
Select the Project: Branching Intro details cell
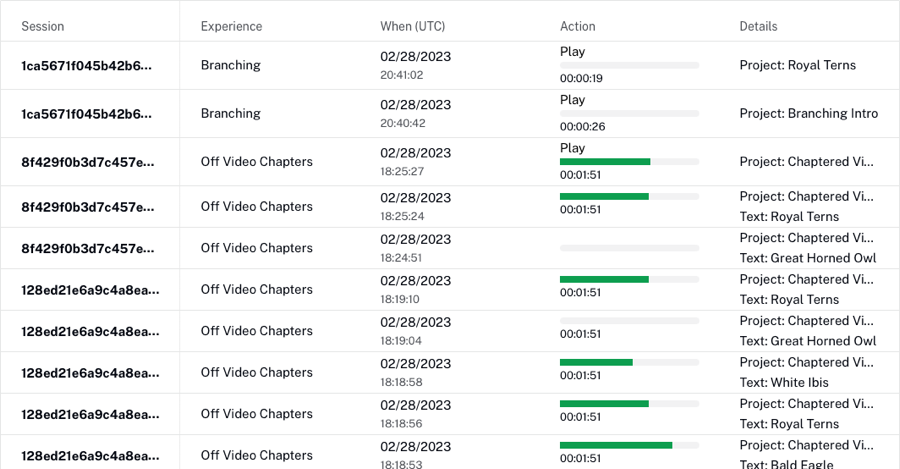(808, 114)
